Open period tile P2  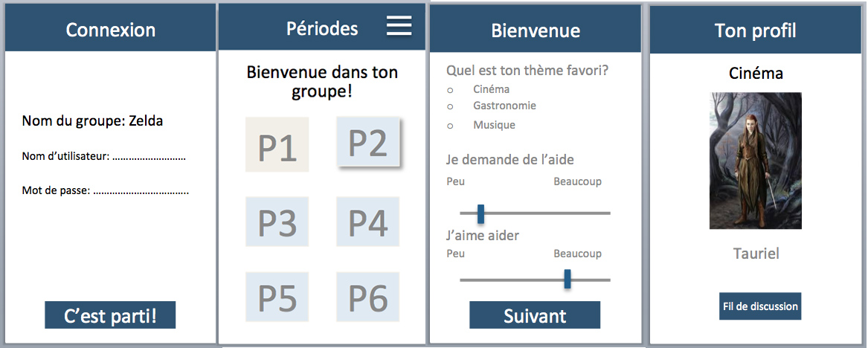pos(368,142)
